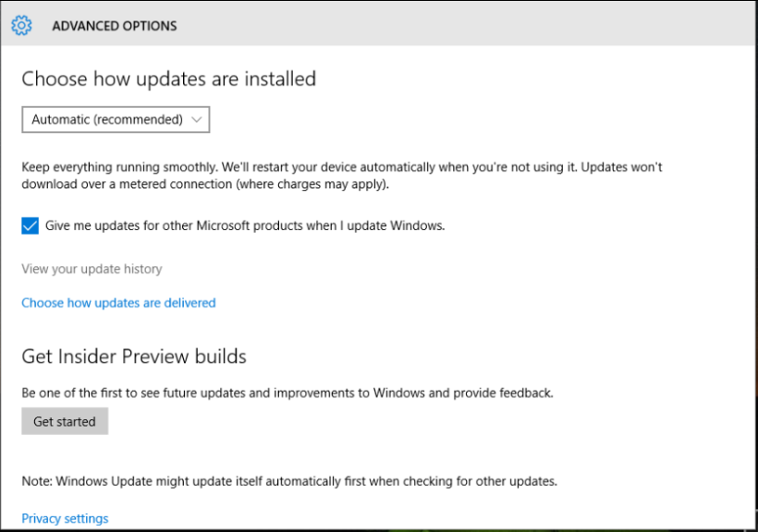Open Choose how updates are delivered link
Image resolution: width=758 pixels, height=532 pixels.
[118, 303]
